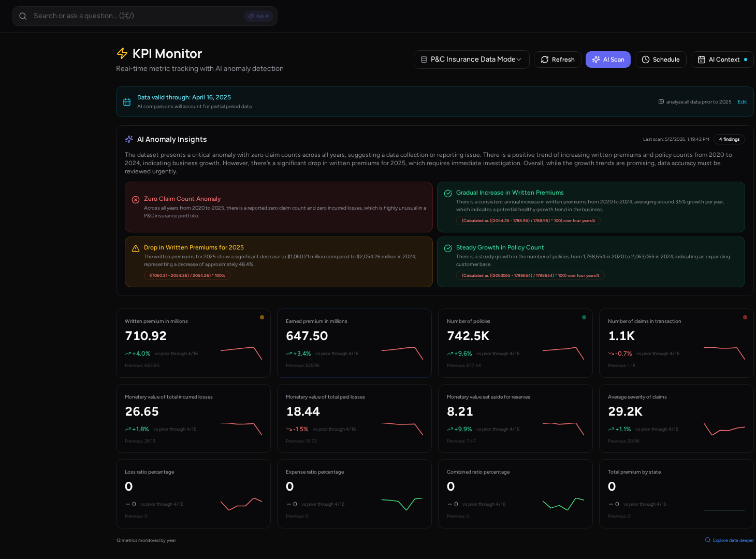
Task: Click Edit link for data context note
Action: tap(742, 102)
